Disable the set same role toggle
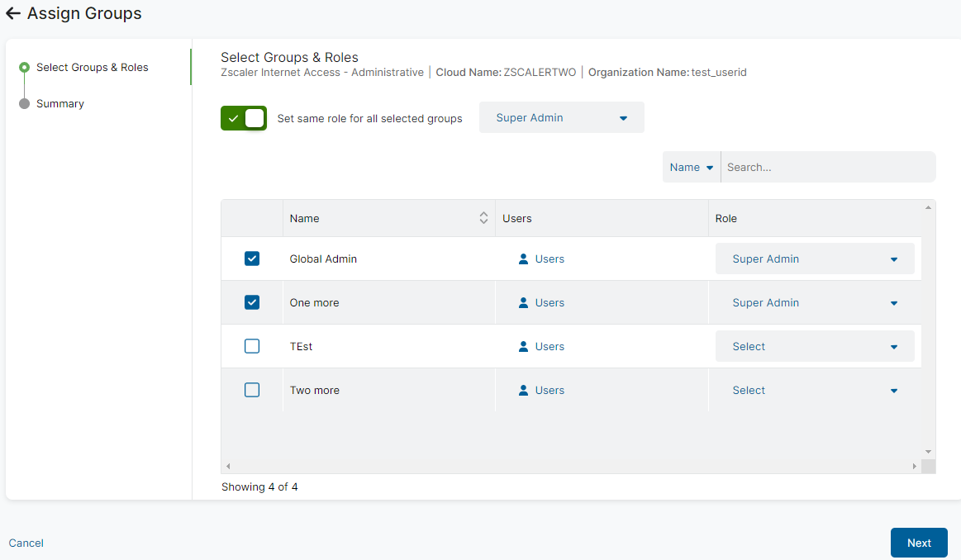The width and height of the screenshot is (961, 560). [x=243, y=118]
